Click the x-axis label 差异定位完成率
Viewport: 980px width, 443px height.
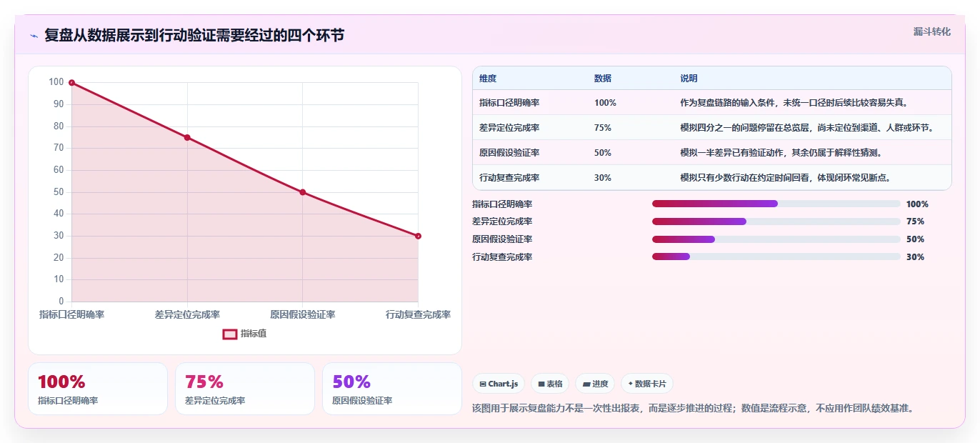pyautogui.click(x=187, y=314)
